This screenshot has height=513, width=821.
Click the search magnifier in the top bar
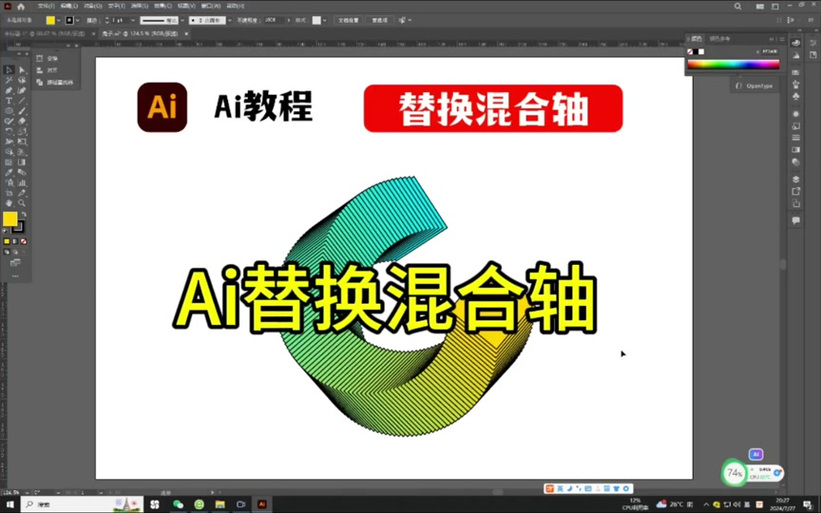click(x=738, y=6)
